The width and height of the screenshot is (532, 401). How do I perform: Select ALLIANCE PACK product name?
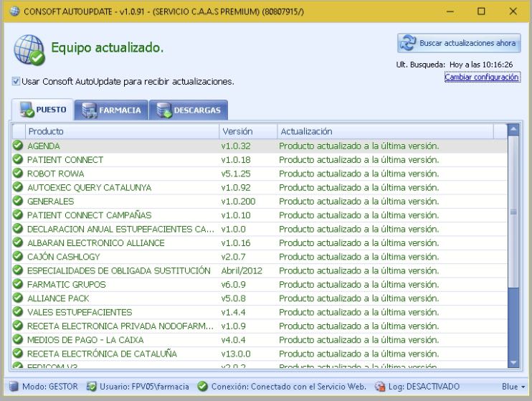(58, 298)
